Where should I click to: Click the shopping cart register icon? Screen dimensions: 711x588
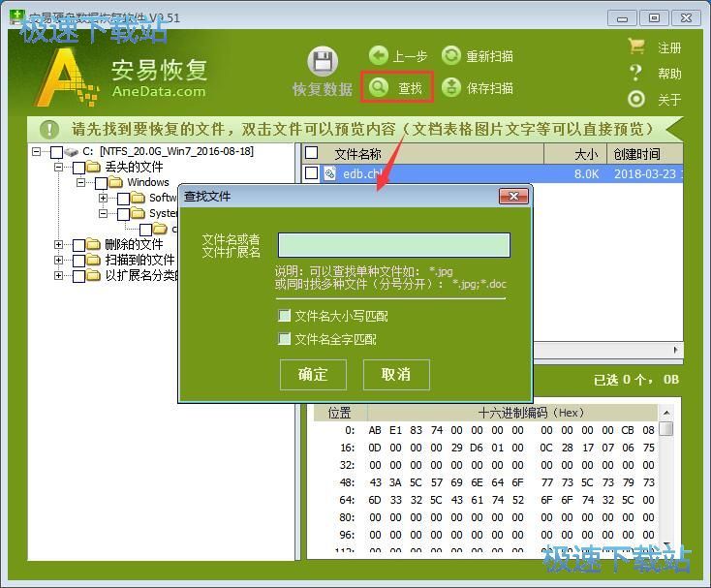pos(636,46)
